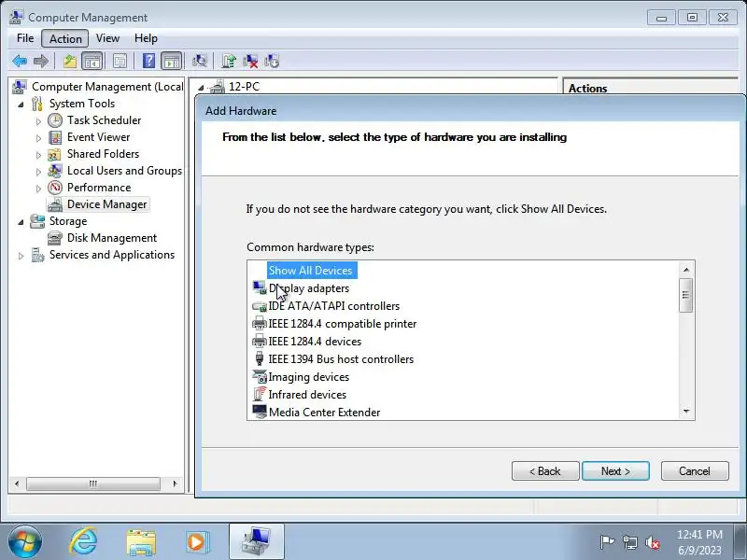Select IDE ATA/ATAPI controllers hardware type
747x560 pixels.
pyautogui.click(x=334, y=306)
